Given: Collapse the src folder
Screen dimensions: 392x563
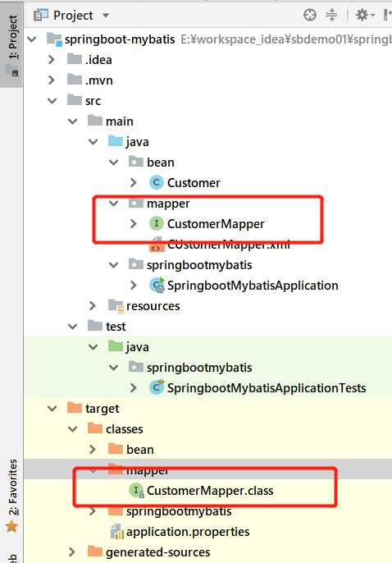Looking at the screenshot, I should 52,101.
